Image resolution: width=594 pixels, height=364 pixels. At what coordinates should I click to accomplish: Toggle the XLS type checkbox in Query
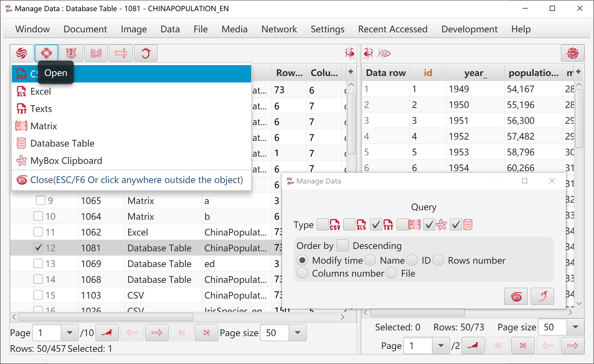[349, 225]
